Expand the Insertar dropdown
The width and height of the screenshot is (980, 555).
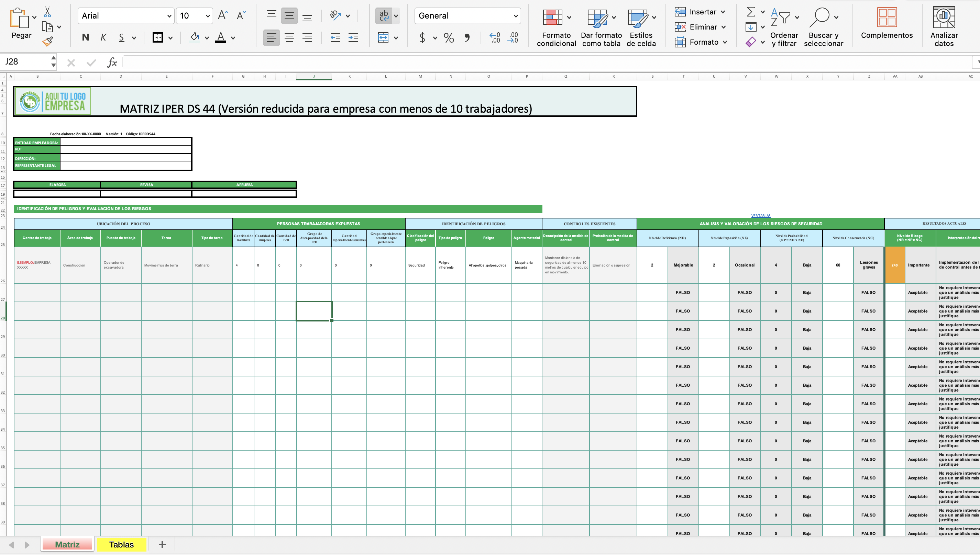[x=724, y=12]
